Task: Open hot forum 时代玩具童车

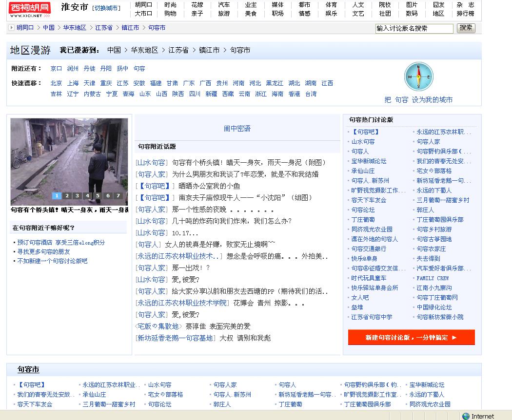Action: [x=369, y=278]
